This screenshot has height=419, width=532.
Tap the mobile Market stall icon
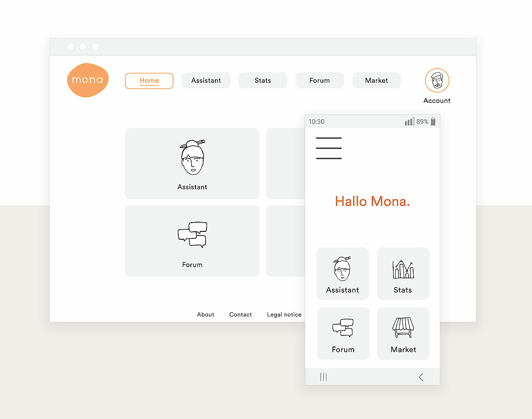pyautogui.click(x=403, y=327)
